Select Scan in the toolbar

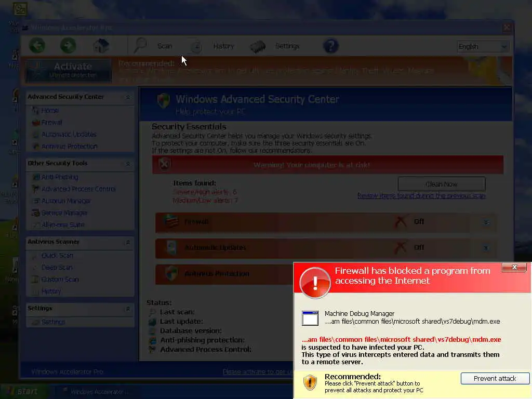[165, 46]
